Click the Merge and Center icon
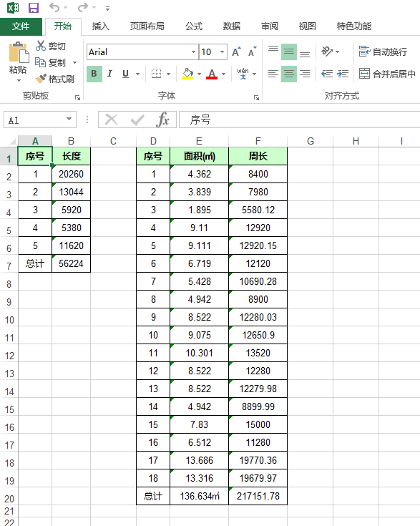Screen dimensions: 420x526 (x=364, y=74)
